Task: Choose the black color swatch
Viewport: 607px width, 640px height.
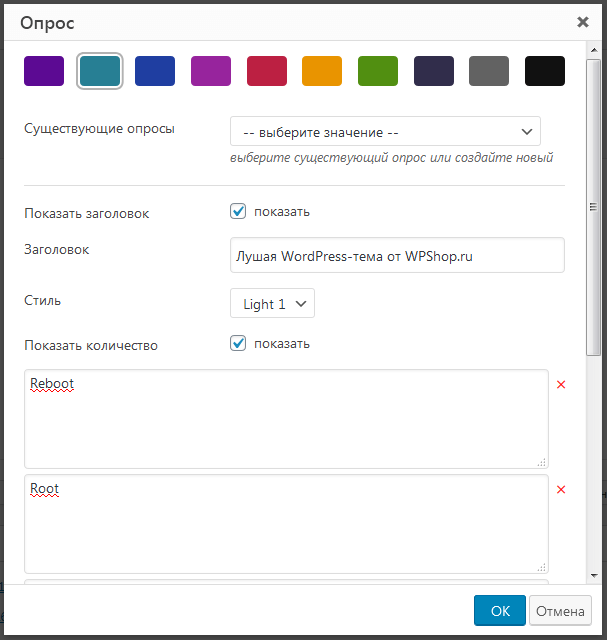Action: 545,71
